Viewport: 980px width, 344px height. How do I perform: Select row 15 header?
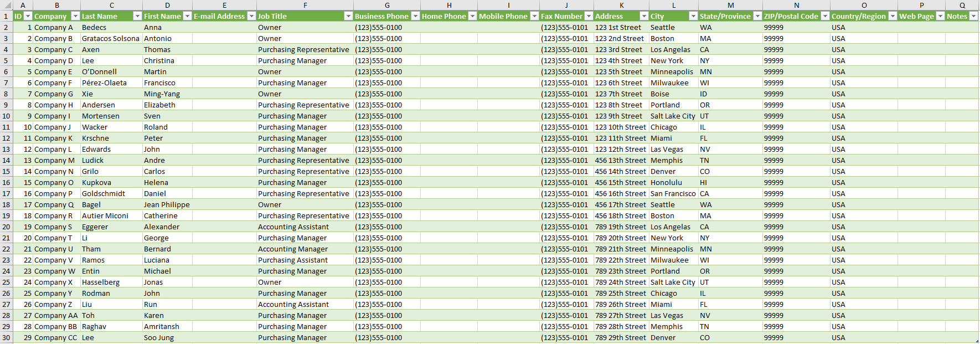click(6, 171)
